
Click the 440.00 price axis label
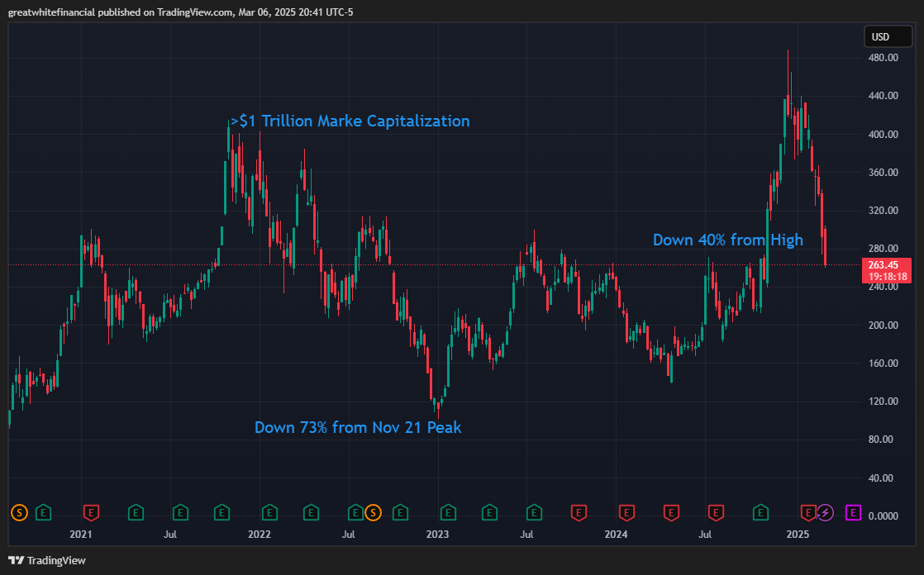coord(882,96)
